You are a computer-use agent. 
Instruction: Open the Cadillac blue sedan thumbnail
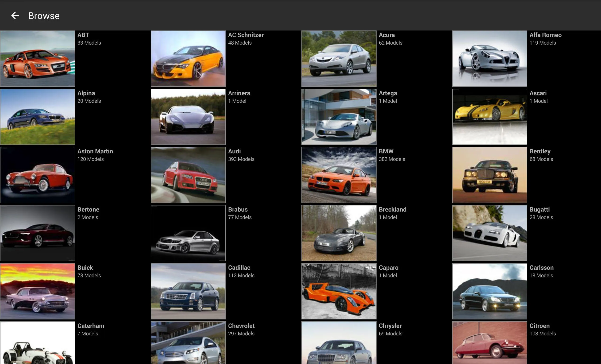[188, 291]
